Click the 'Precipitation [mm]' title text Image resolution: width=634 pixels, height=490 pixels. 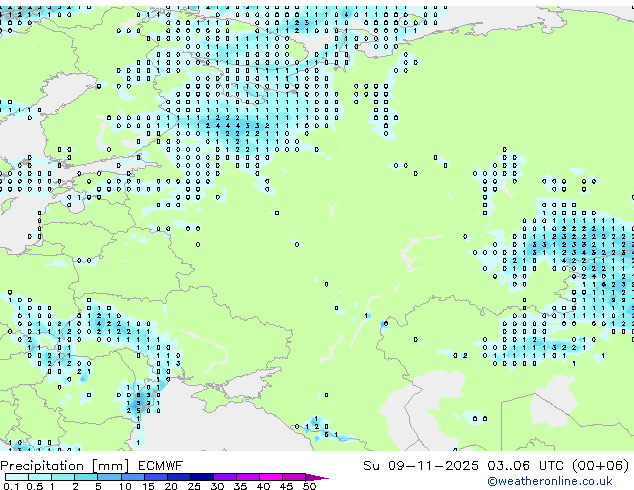[x=65, y=466]
